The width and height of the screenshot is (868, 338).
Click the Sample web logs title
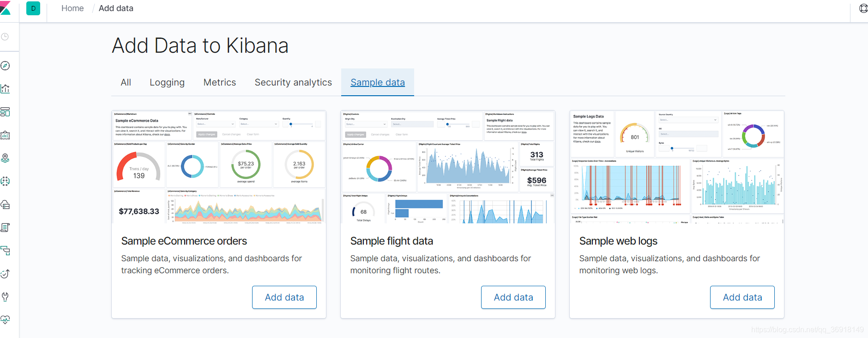coord(618,241)
